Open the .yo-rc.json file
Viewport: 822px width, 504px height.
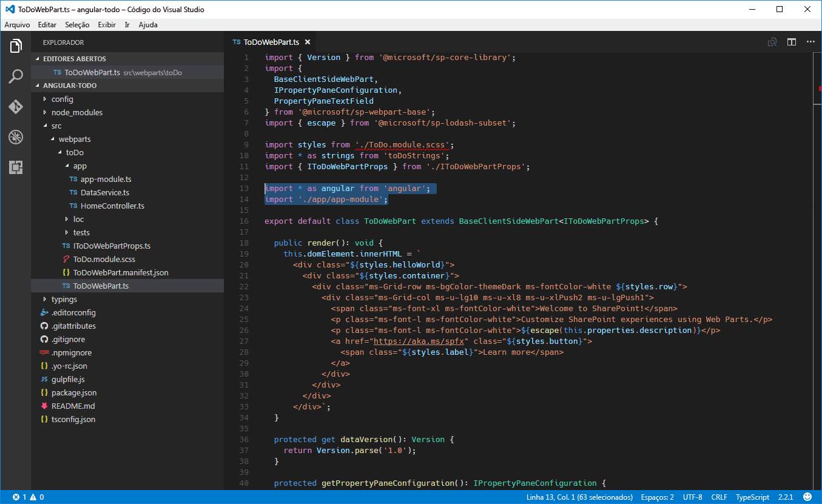pos(127,366)
